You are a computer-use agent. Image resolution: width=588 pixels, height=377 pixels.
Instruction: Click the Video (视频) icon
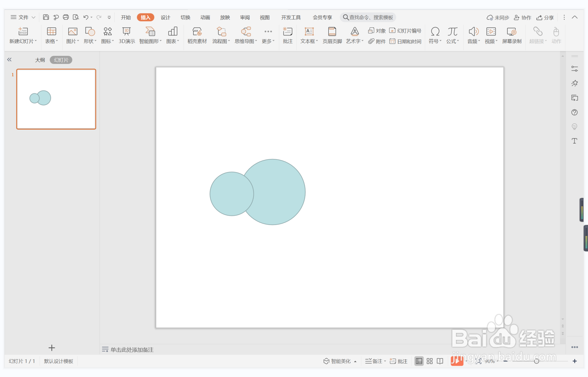[x=491, y=31]
